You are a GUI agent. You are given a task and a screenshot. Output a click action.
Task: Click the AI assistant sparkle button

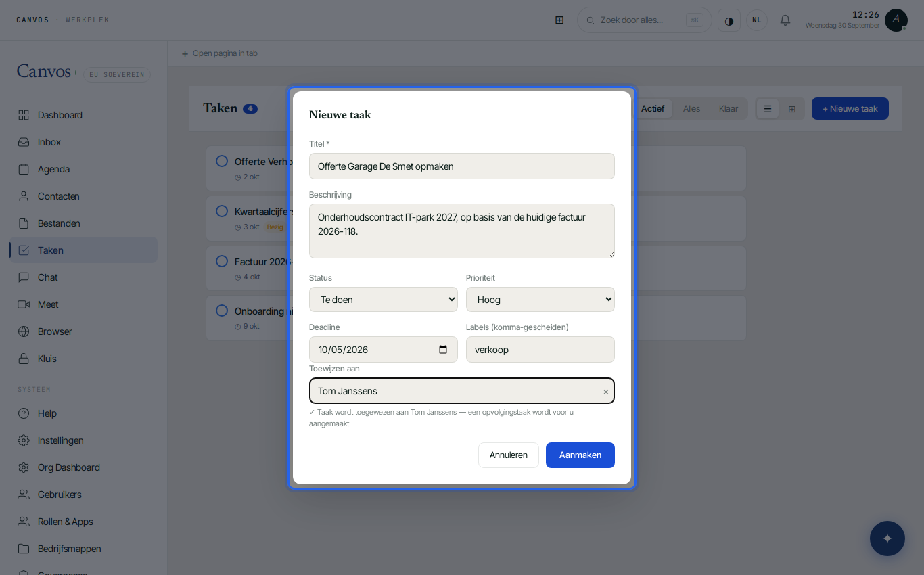pyautogui.click(x=887, y=538)
